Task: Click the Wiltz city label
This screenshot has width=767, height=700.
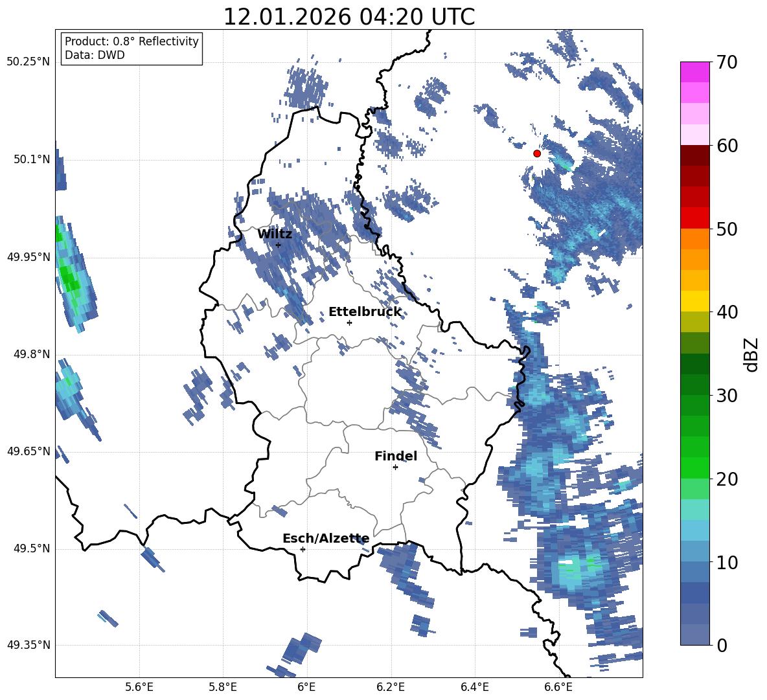Action: coord(275,234)
